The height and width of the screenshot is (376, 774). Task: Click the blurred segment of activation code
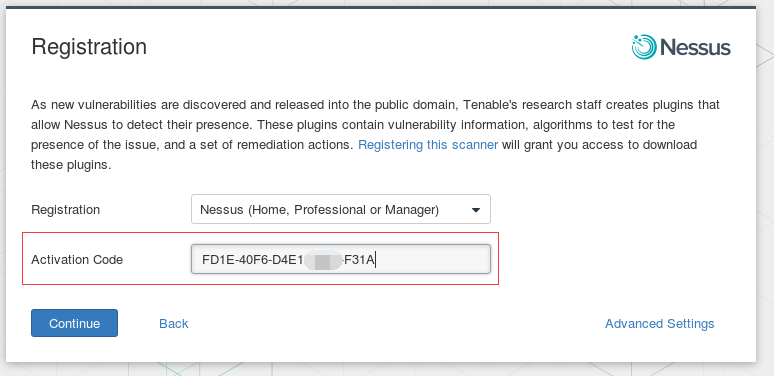[323, 260]
